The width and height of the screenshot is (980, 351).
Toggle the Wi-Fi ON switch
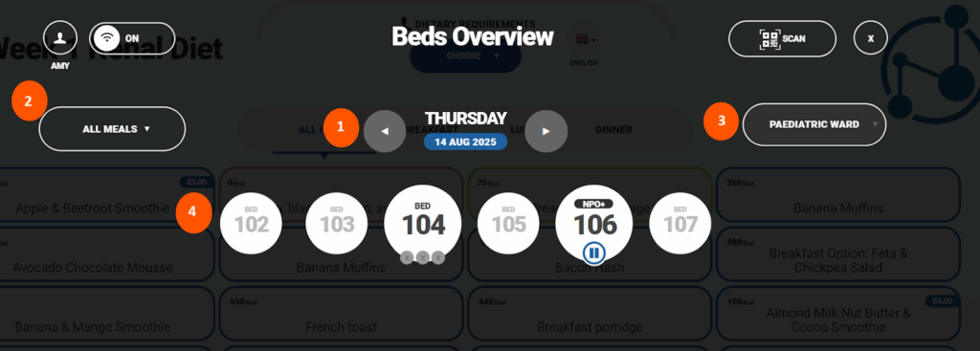(132, 38)
